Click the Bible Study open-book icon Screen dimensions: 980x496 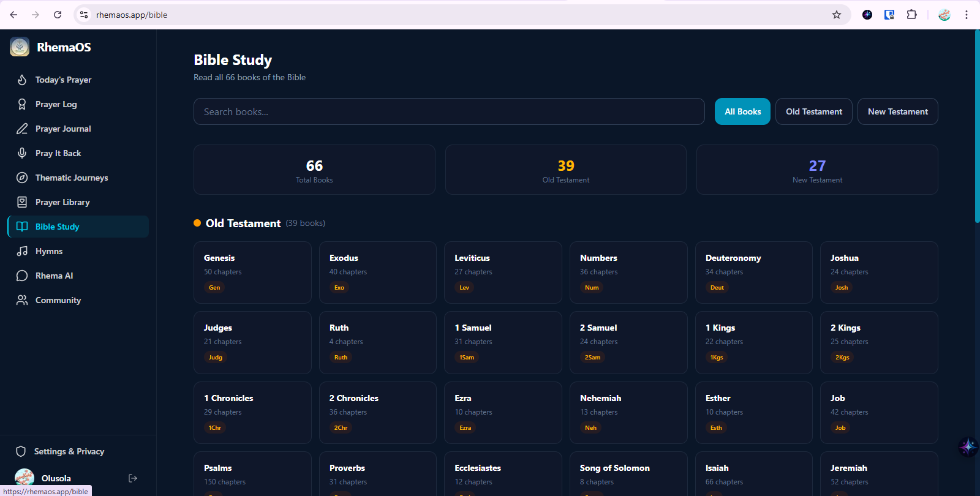click(22, 227)
